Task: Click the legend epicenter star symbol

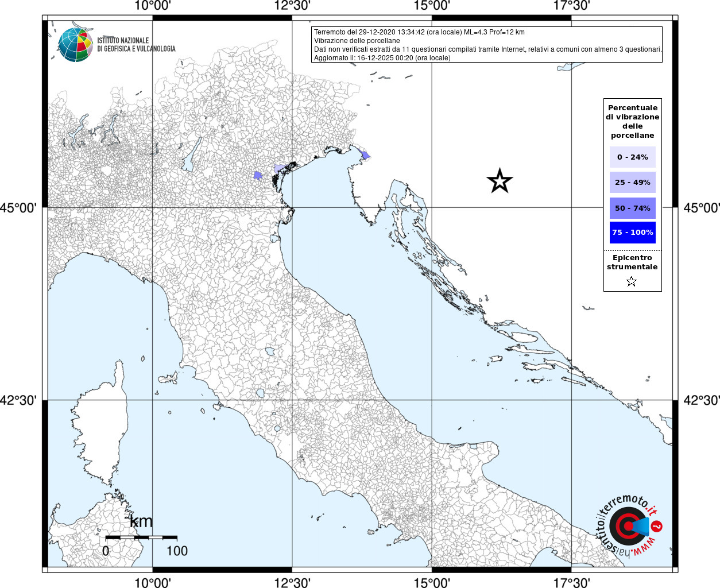Action: click(632, 281)
